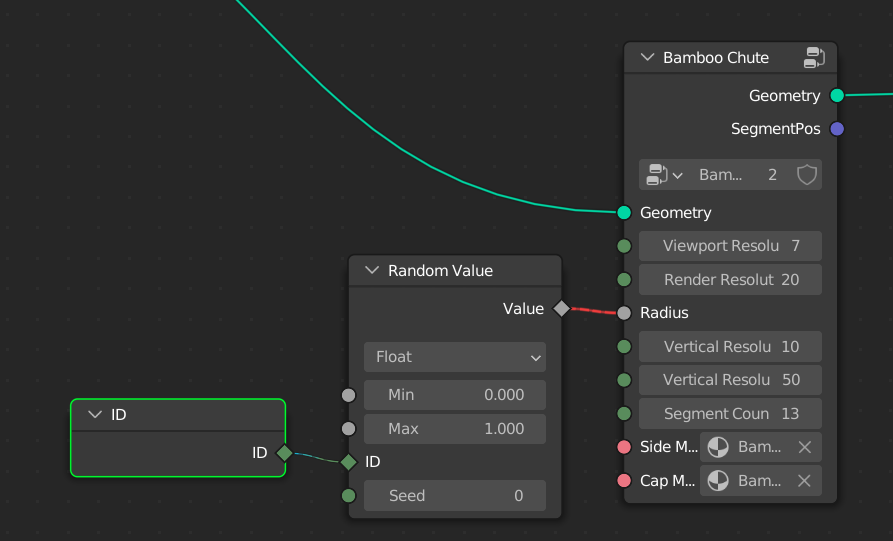Click the Segment Count field
The height and width of the screenshot is (541, 893).
(x=730, y=413)
